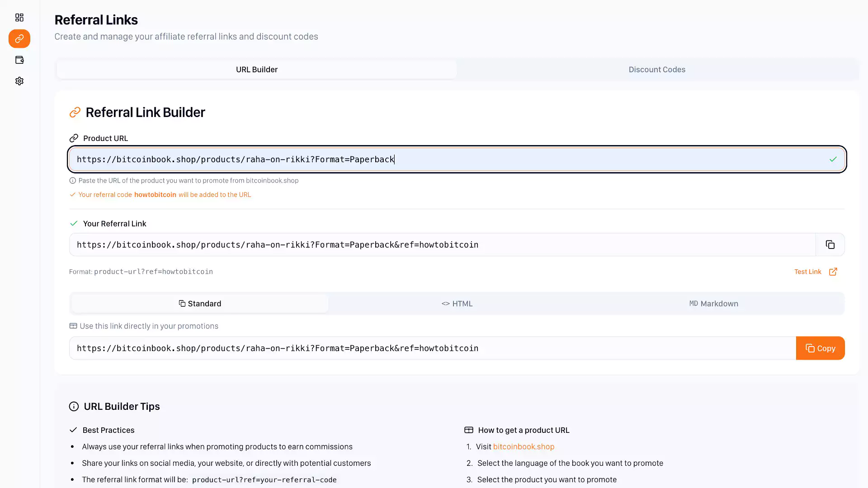Select the URL Builder tab
This screenshot has width=868, height=488.
coord(256,70)
